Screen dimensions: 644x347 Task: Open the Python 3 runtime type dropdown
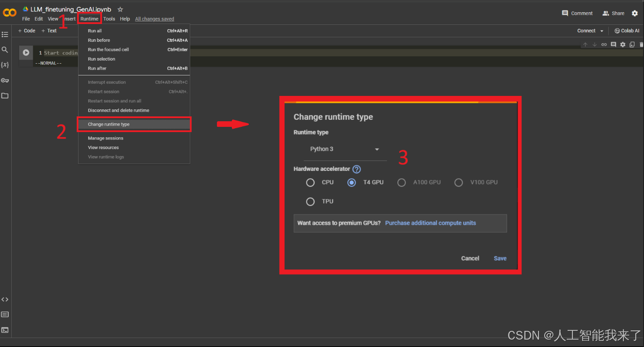(345, 149)
